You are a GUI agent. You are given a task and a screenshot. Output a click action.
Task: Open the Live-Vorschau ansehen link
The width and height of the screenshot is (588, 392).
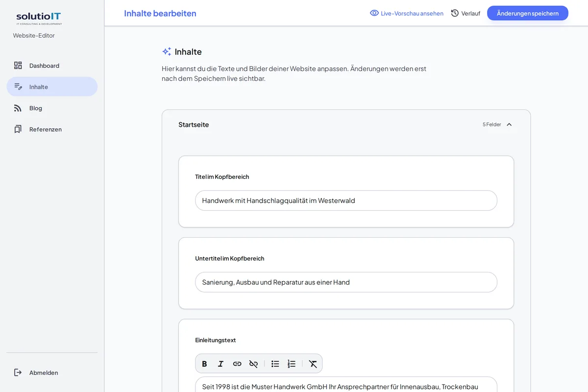point(407,13)
